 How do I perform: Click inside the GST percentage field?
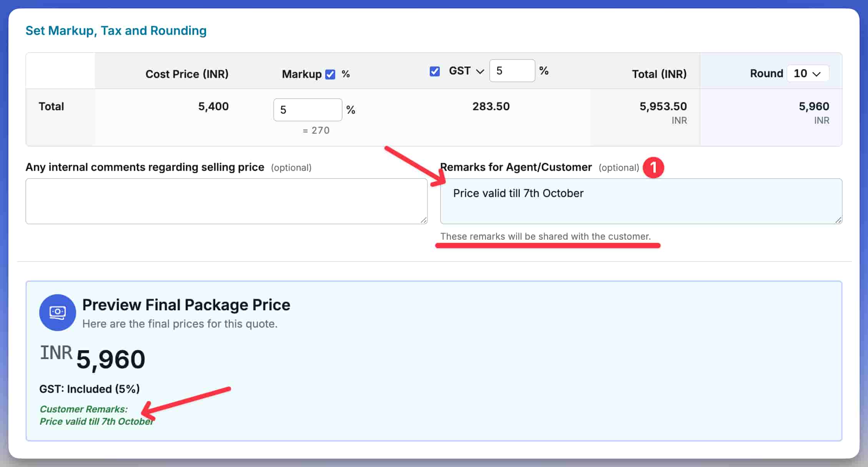[x=512, y=70]
